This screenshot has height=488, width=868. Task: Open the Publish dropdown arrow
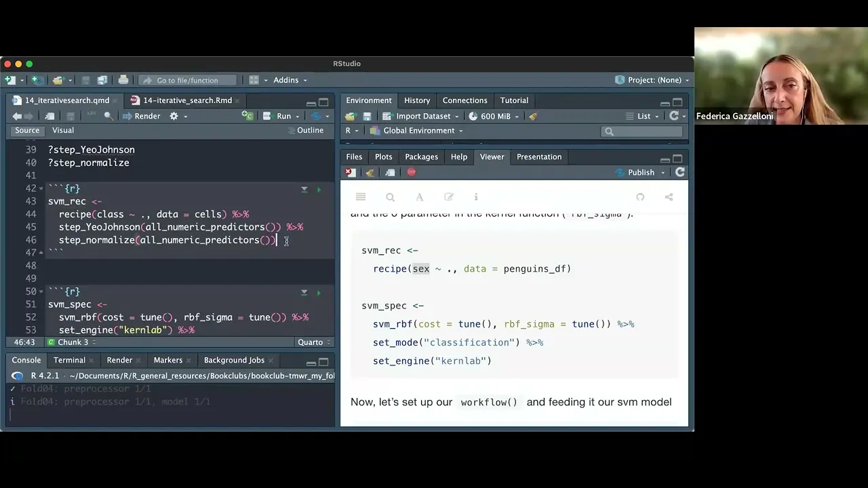pyautogui.click(x=663, y=173)
